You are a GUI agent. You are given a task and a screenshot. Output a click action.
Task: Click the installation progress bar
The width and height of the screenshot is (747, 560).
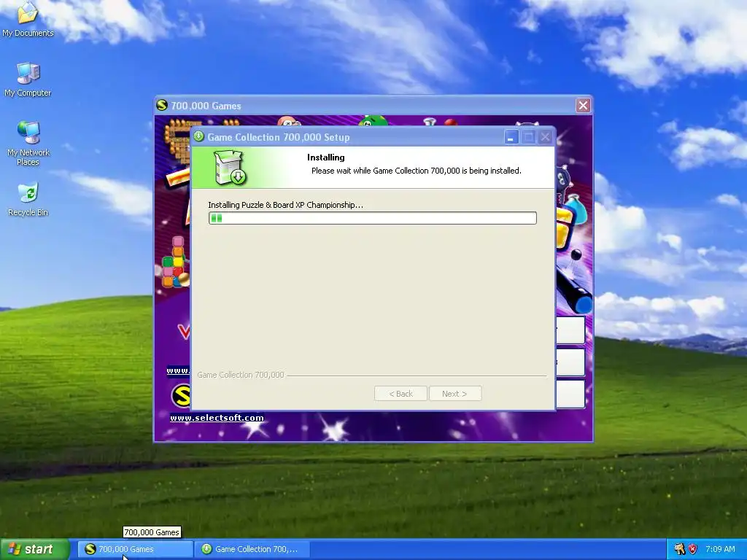(x=373, y=218)
